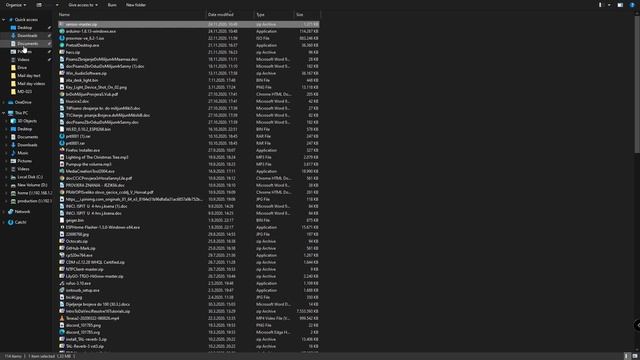Screen dimensions: 640x360
Task: Select ESPHome-Flasher exe file icon
Action: [62, 227]
